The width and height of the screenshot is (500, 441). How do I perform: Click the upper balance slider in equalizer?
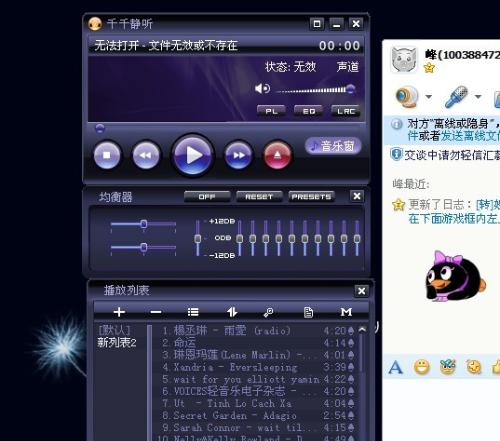[143, 224]
